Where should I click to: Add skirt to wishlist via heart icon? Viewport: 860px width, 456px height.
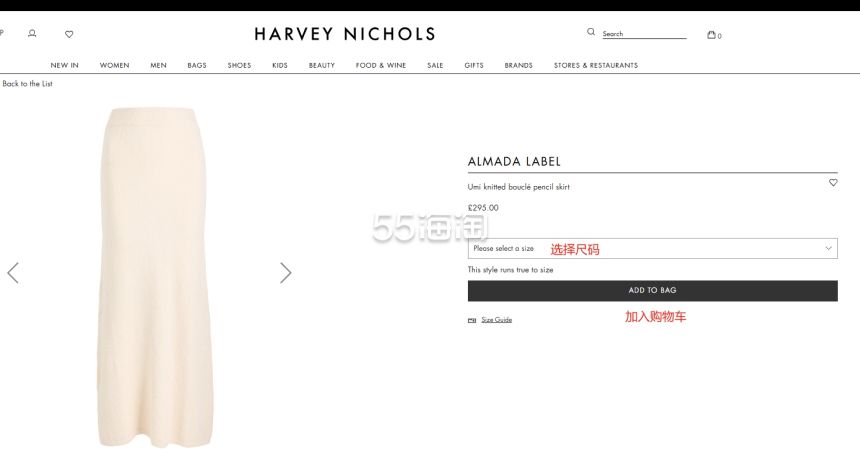coord(833,183)
